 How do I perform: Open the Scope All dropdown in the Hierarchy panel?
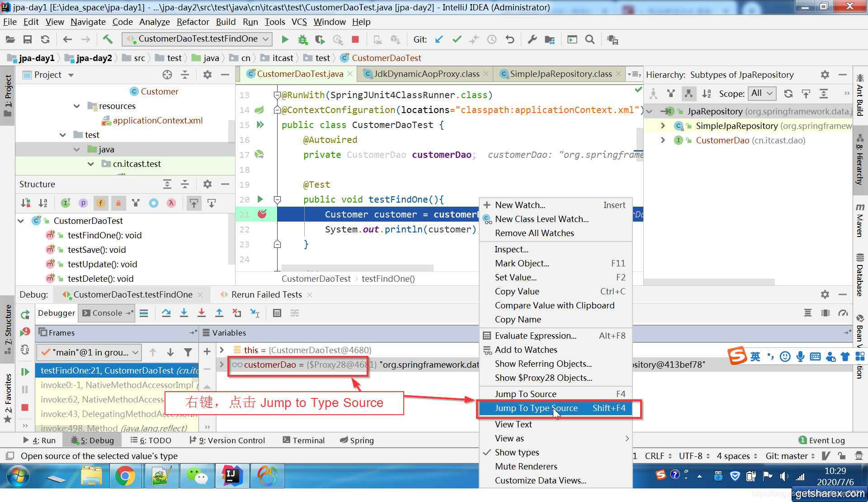762,93
